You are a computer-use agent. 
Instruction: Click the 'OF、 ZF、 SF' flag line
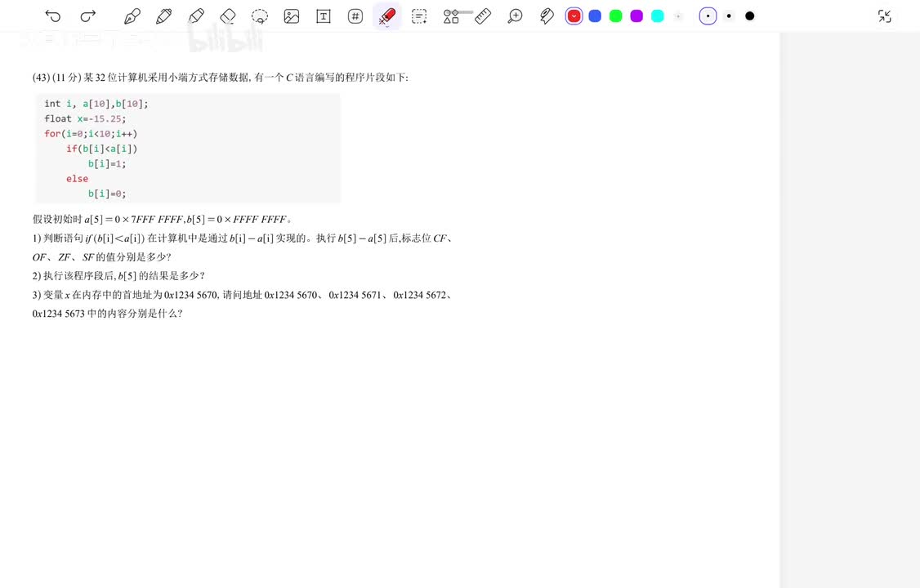click(x=64, y=256)
